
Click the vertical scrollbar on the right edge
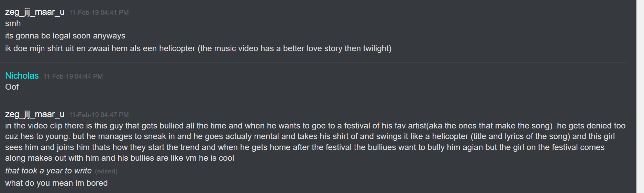coord(640,96)
